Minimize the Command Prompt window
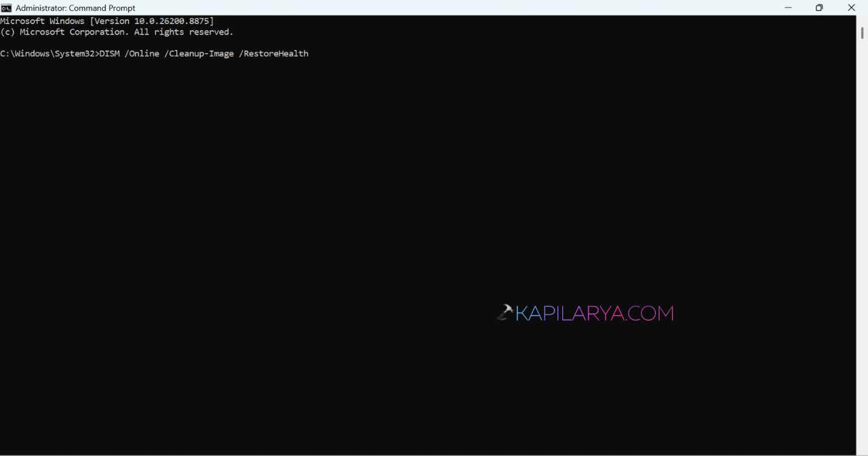Image resolution: width=868 pixels, height=456 pixels. (x=788, y=8)
